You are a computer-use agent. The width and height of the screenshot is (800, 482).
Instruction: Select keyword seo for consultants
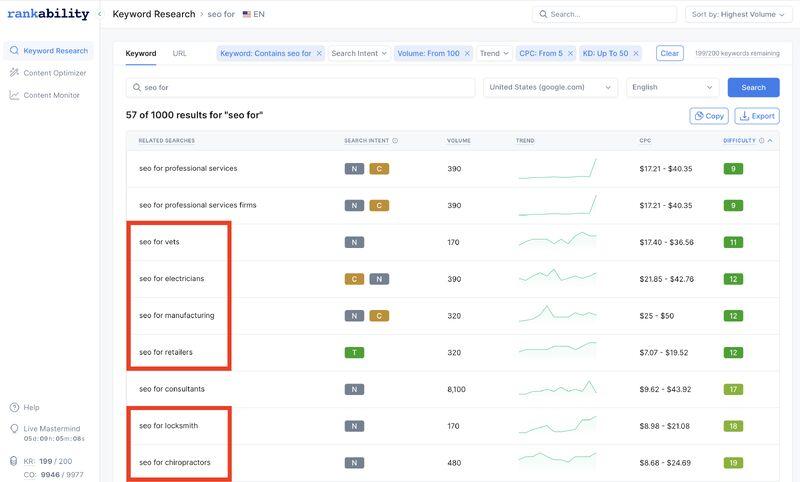171,389
